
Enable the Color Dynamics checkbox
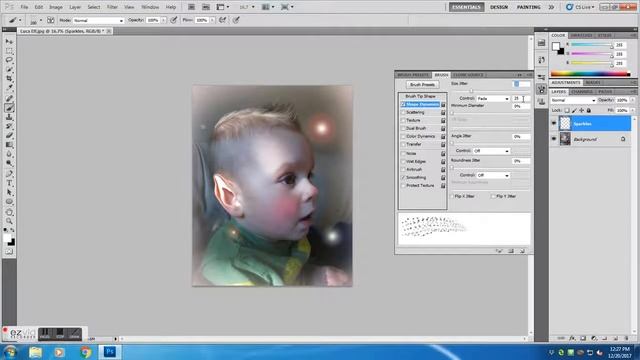click(403, 136)
